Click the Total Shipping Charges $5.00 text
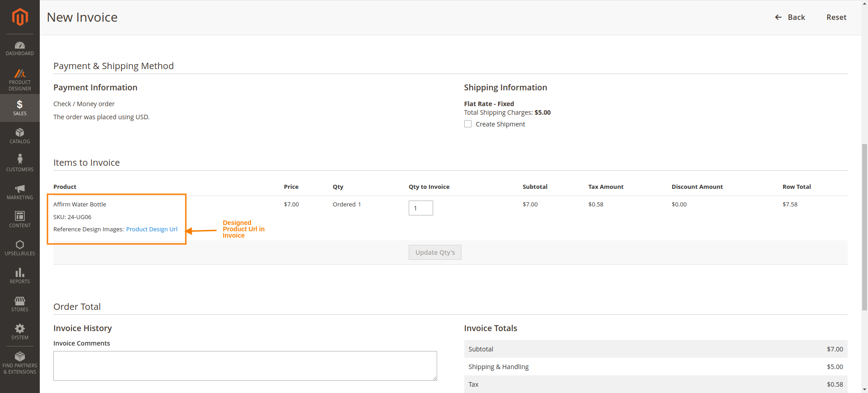This screenshot has width=868, height=393. (507, 112)
